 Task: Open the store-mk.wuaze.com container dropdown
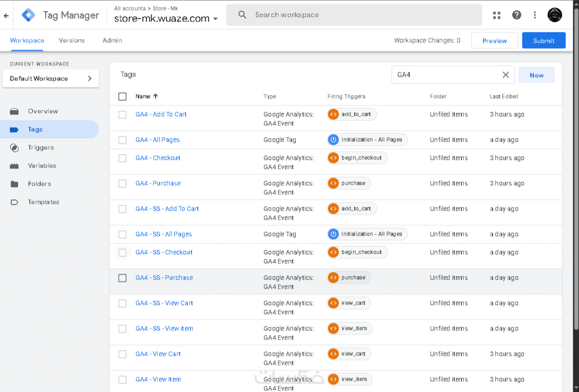click(x=166, y=19)
